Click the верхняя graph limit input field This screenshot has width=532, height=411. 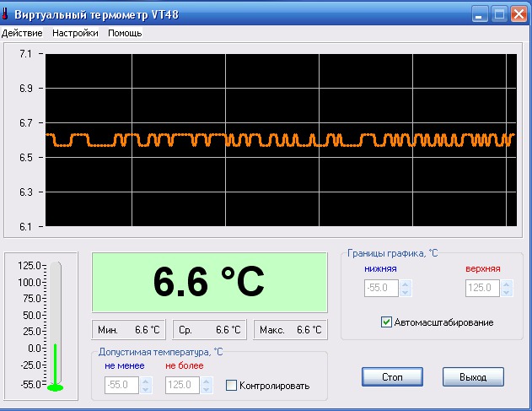[481, 288]
